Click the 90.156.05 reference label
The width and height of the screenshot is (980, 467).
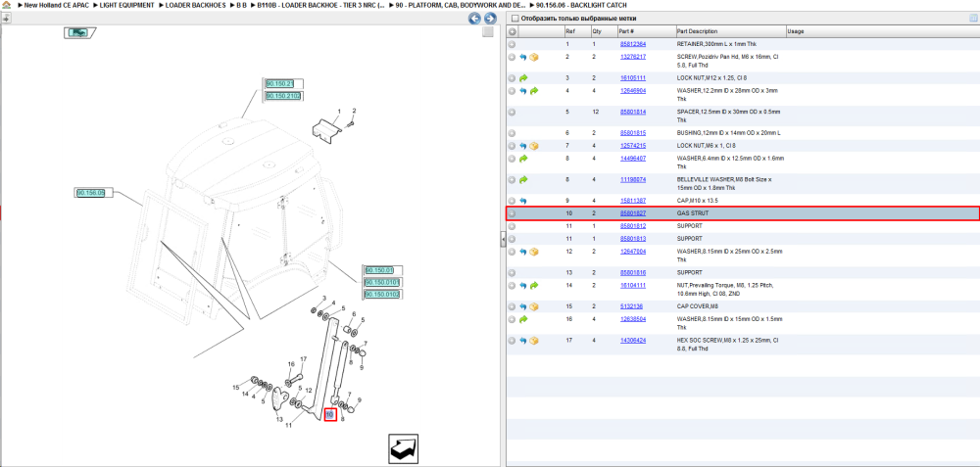click(x=90, y=193)
